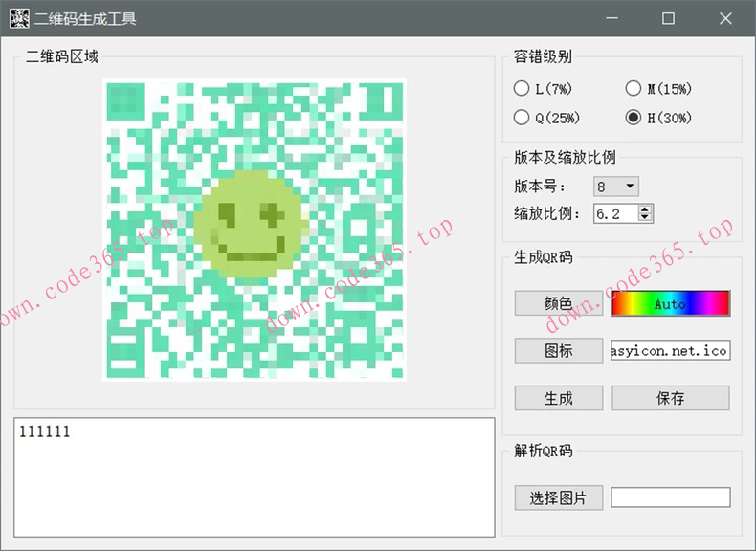Click the 图标 button
The height and width of the screenshot is (551, 756).
tap(559, 350)
